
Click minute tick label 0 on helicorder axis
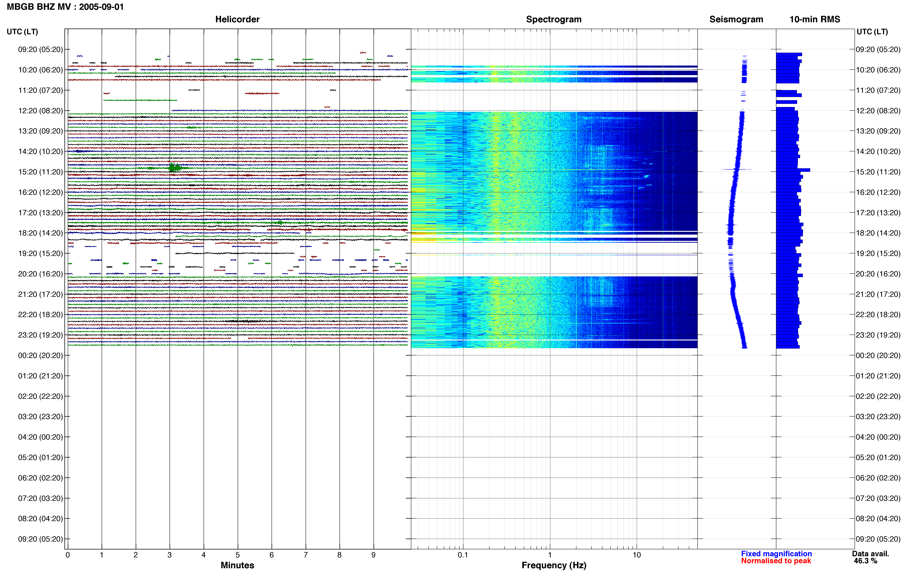tap(68, 555)
